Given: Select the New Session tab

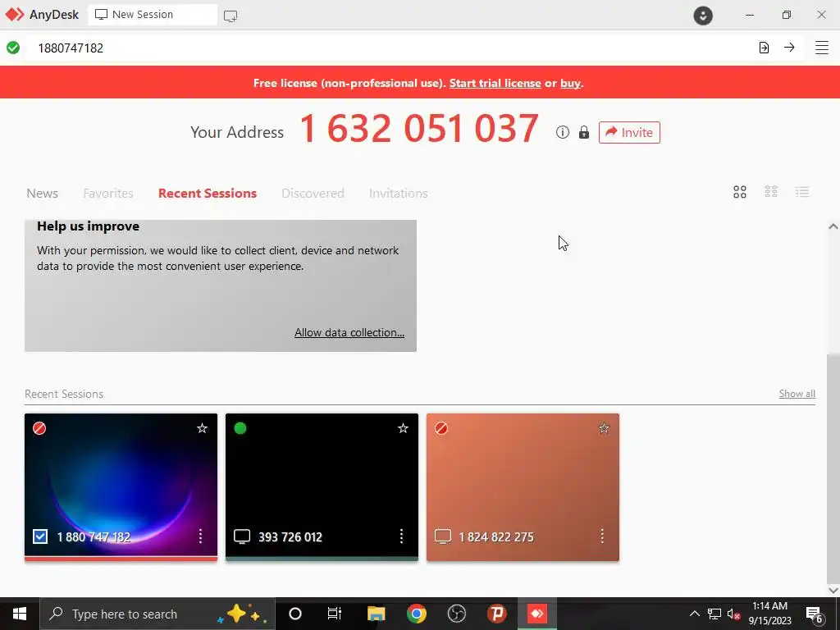Looking at the screenshot, I should click(152, 15).
